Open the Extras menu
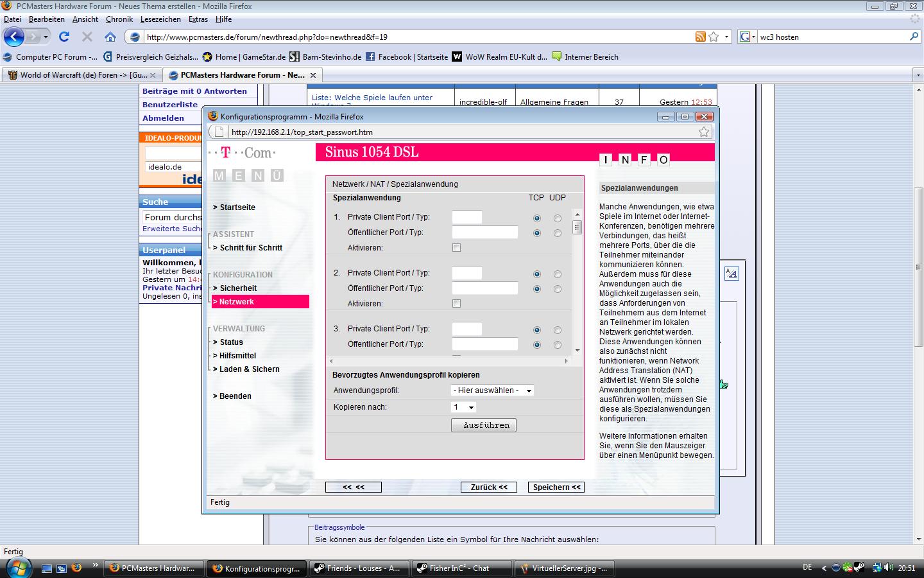The height and width of the screenshot is (578, 924). pos(198,19)
